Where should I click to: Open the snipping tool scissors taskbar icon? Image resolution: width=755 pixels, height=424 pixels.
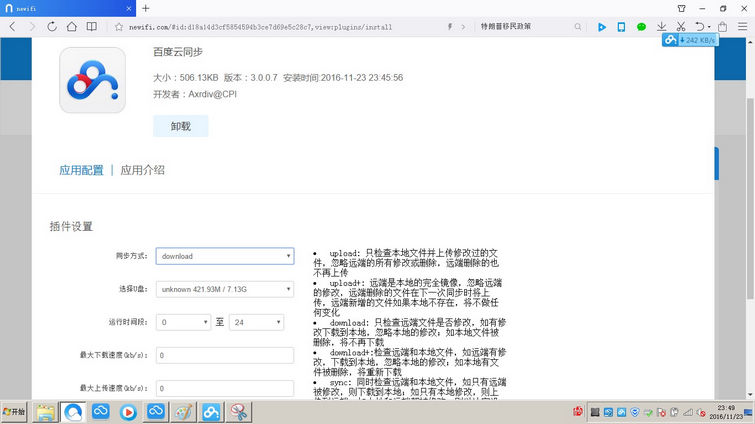point(238,412)
